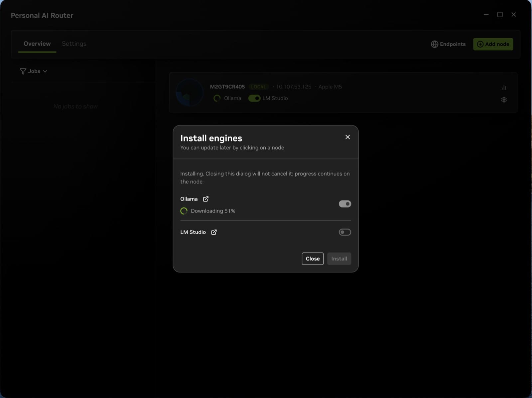Expand the Jobs filter dropdown
The height and width of the screenshot is (398, 532).
click(34, 71)
